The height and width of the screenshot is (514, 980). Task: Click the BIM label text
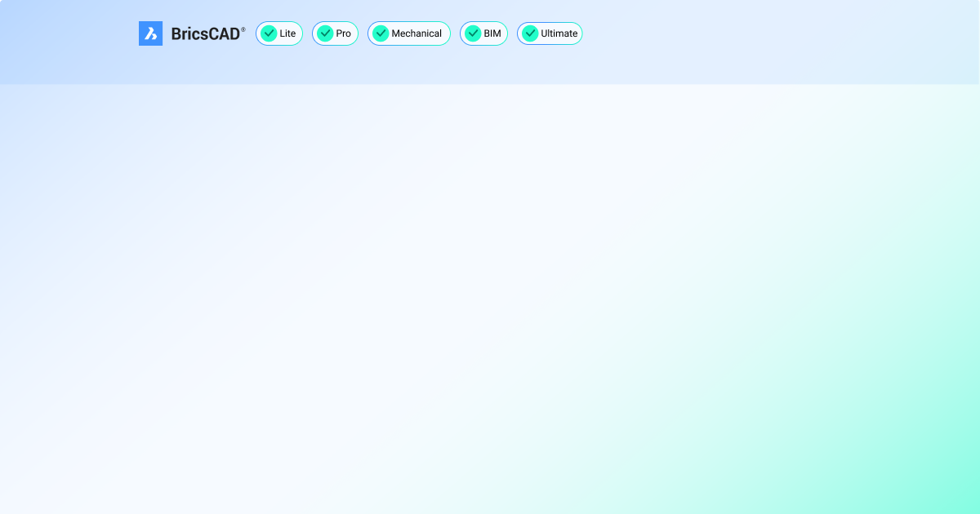(492, 33)
